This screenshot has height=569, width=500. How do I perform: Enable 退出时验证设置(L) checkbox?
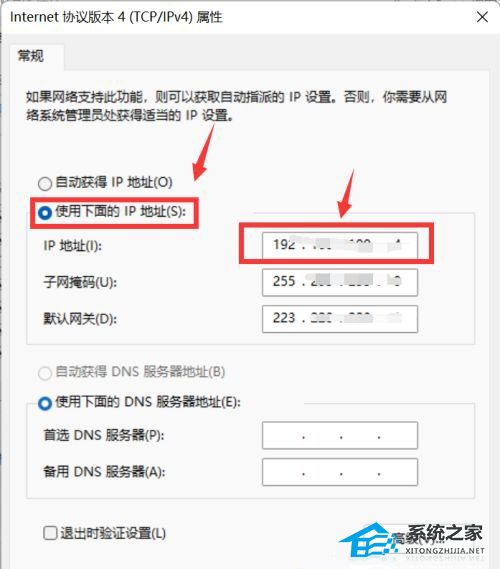point(50,533)
